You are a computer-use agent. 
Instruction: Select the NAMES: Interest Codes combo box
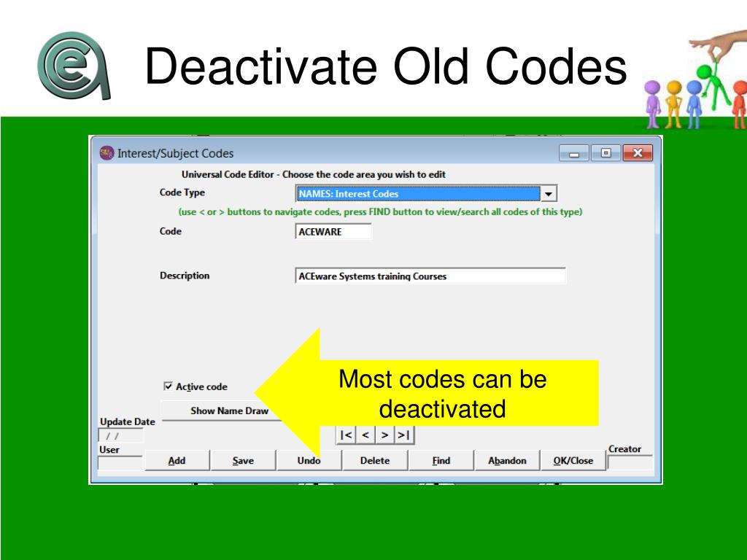(426, 194)
